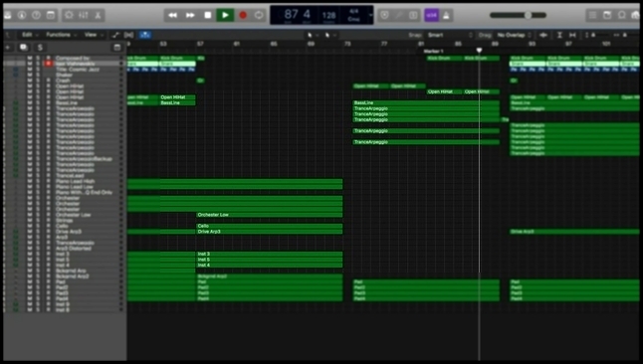Open the List Editors icon
643x364 pixels.
[x=592, y=15]
